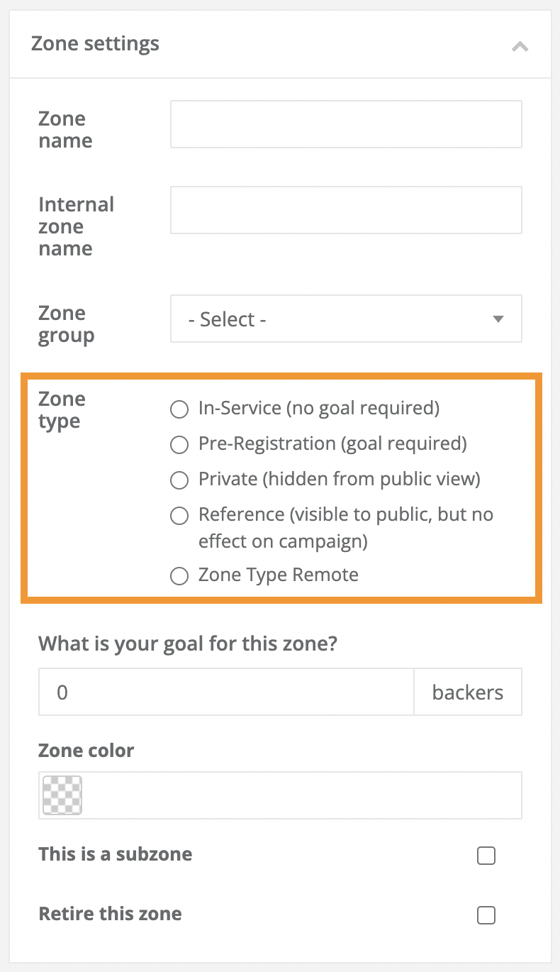
Task: Click the Zone group select arrow
Action: (498, 319)
